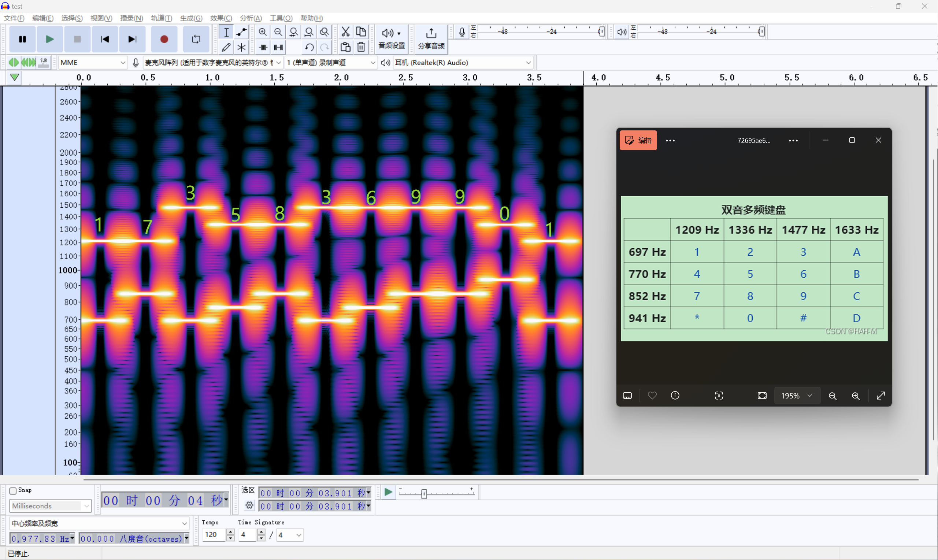Select the envelope draw tool

coord(241,32)
